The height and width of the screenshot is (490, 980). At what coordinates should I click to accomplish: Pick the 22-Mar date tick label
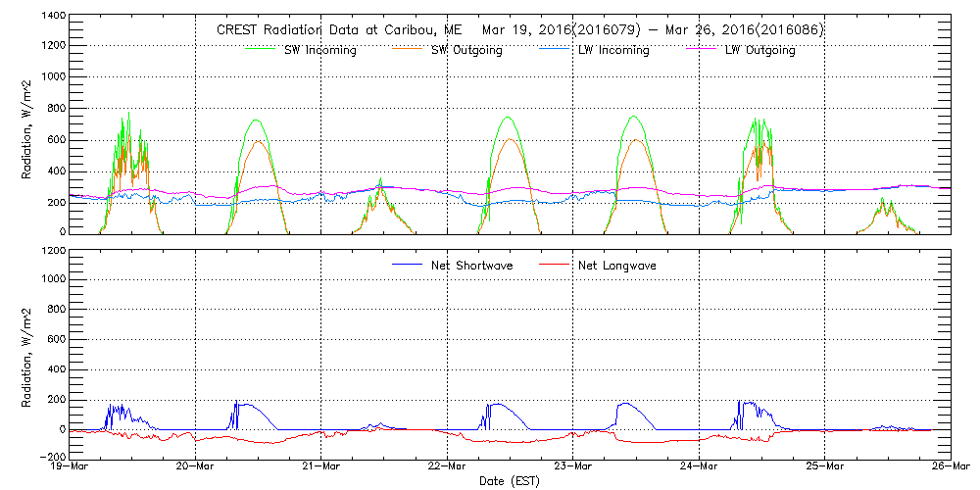[447, 467]
